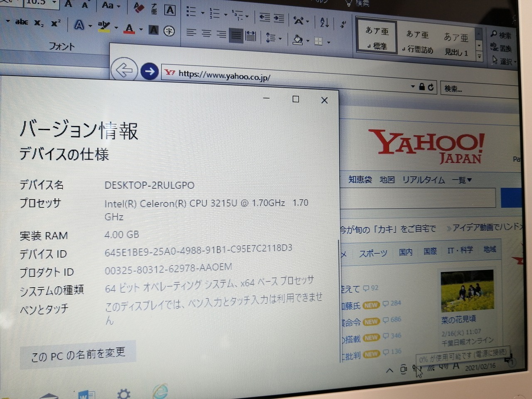Open the bullet list dropdown arrow

coord(202,12)
